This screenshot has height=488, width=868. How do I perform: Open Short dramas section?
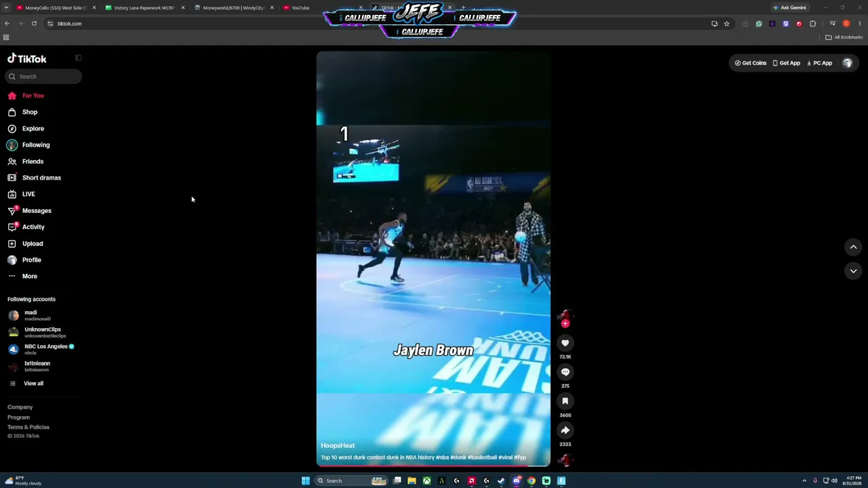pos(35,178)
